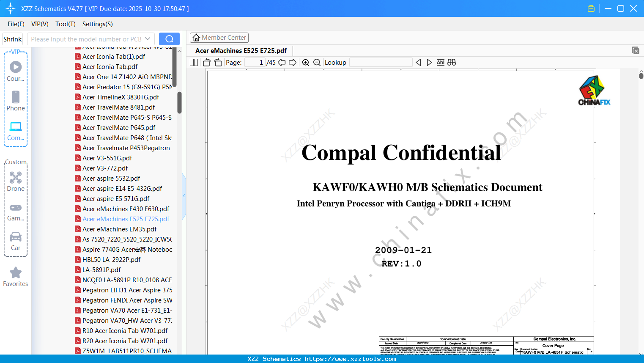Zoom in on the schematic

(x=306, y=63)
